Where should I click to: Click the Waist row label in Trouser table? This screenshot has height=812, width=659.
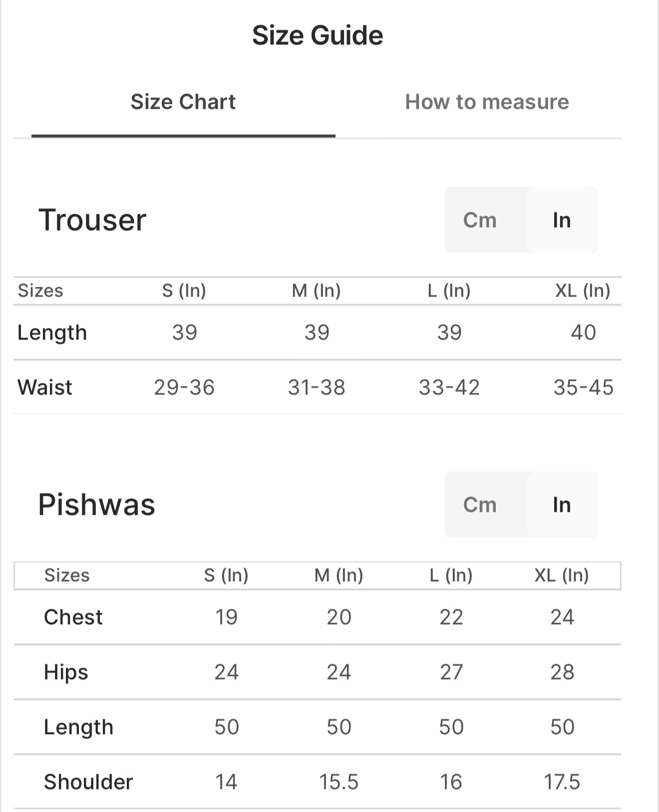(x=44, y=387)
